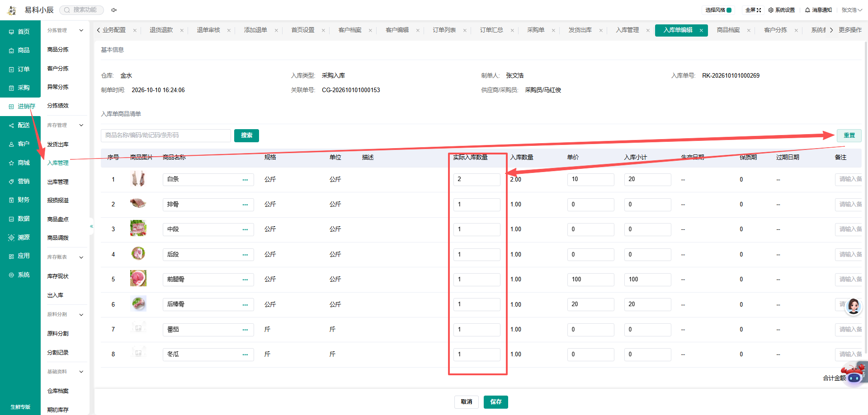Switch to 采购单 tab
Viewport: 868px width, 415px height.
pyautogui.click(x=536, y=30)
